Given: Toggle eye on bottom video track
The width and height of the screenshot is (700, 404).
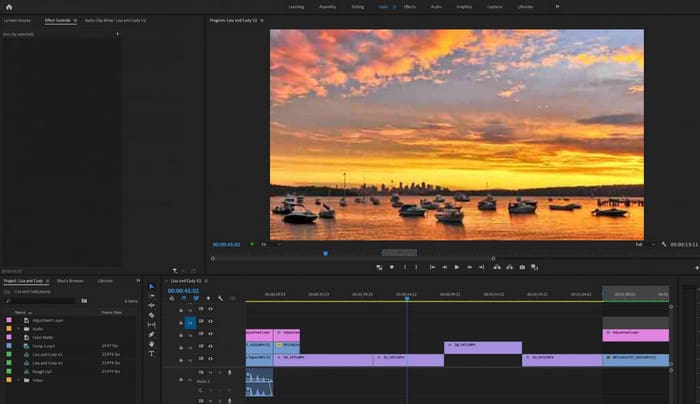Looking at the screenshot, I should (210, 358).
